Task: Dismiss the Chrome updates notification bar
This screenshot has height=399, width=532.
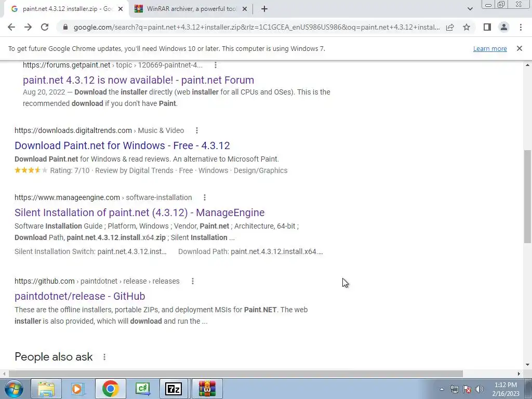Action: (x=519, y=48)
